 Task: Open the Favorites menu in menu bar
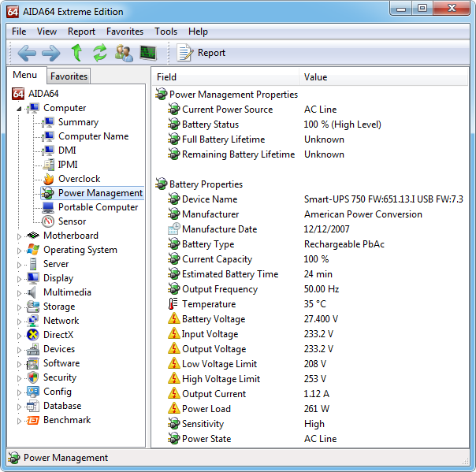[x=125, y=32]
